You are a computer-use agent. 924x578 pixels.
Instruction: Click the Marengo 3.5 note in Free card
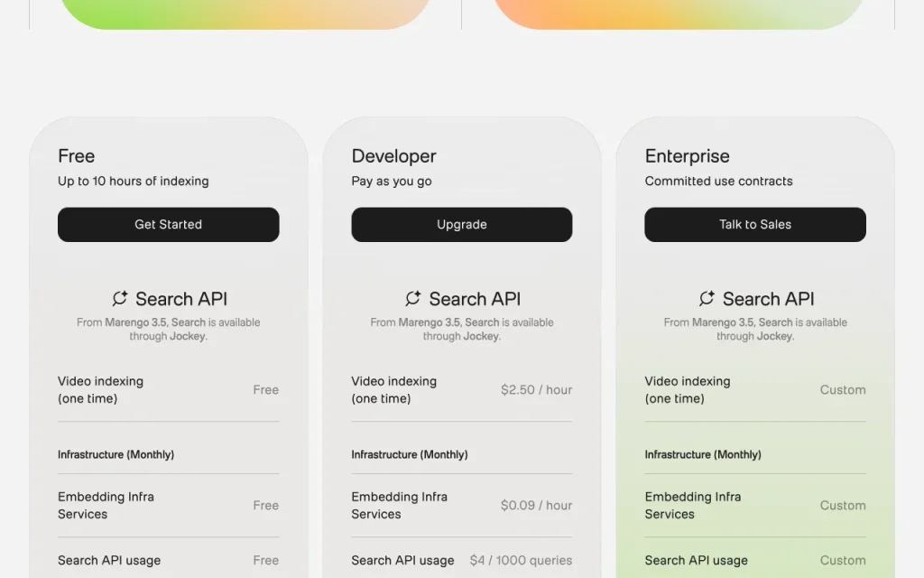pos(168,329)
